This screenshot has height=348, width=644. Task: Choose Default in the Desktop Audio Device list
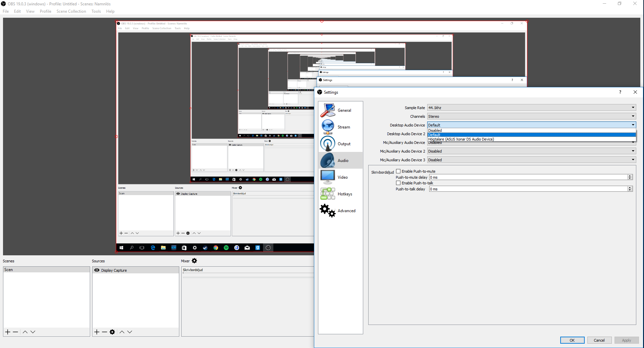click(531, 135)
